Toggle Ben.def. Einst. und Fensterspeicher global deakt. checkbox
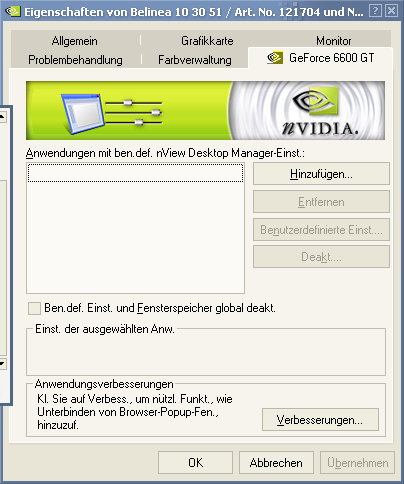The height and width of the screenshot is (484, 404). (x=34, y=308)
